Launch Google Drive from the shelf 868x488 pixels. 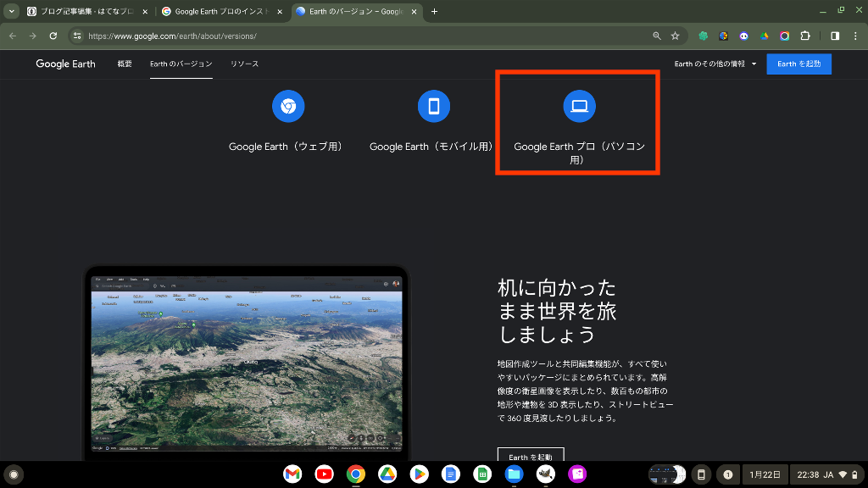pos(387,474)
